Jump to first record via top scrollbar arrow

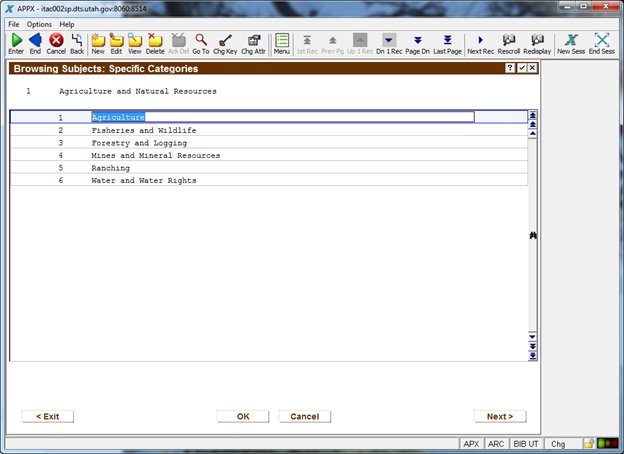532,115
